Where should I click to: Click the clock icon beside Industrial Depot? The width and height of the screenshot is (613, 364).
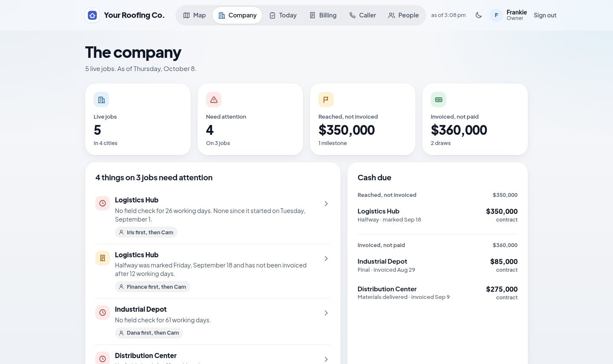click(103, 313)
